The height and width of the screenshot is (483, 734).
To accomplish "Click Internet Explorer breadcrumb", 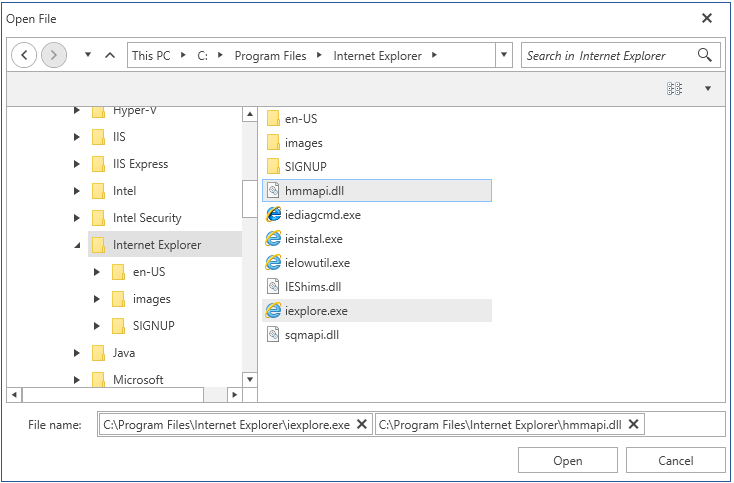I will point(377,56).
